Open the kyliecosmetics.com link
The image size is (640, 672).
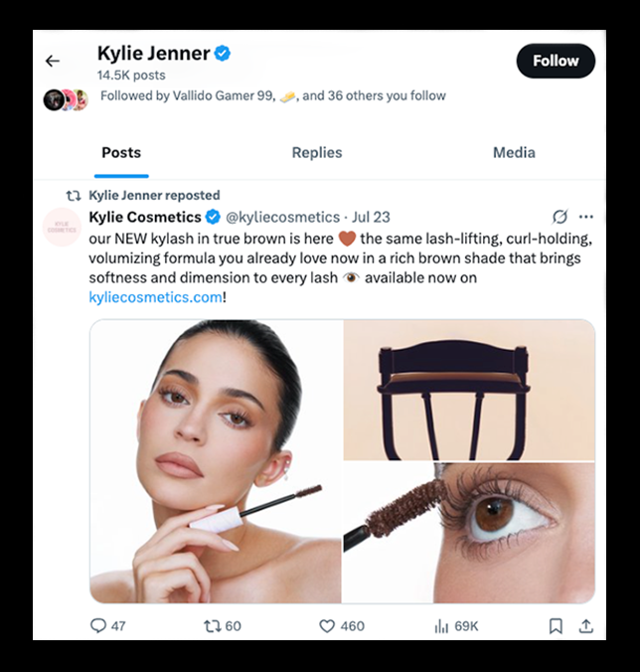coord(154,296)
